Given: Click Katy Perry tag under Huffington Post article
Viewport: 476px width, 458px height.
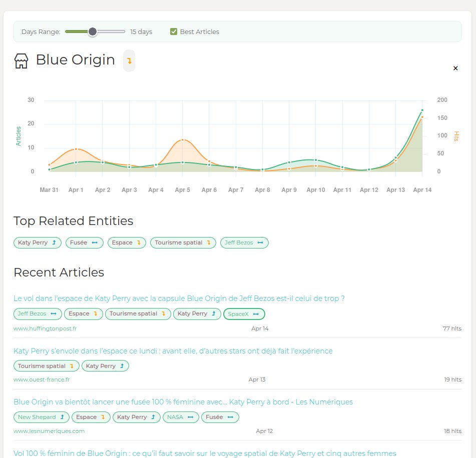Looking at the screenshot, I should [x=197, y=314].
